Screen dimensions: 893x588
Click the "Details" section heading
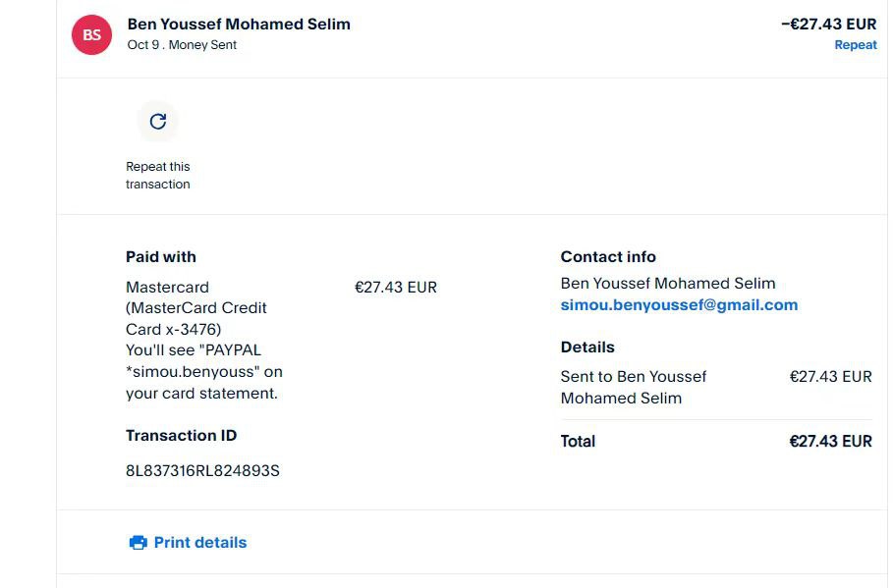(587, 347)
